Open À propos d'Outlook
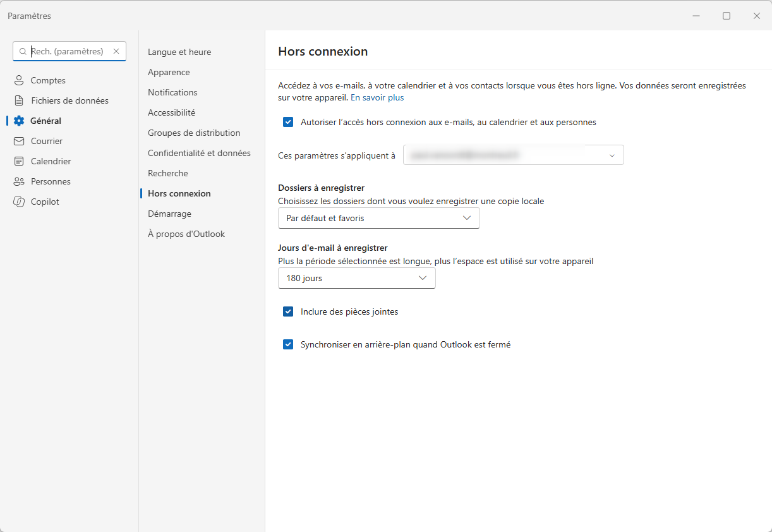Viewport: 772px width, 532px height. [186, 234]
